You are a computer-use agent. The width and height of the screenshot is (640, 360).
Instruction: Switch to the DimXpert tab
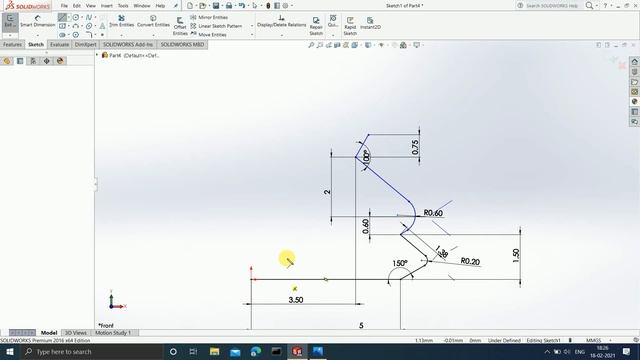point(85,44)
